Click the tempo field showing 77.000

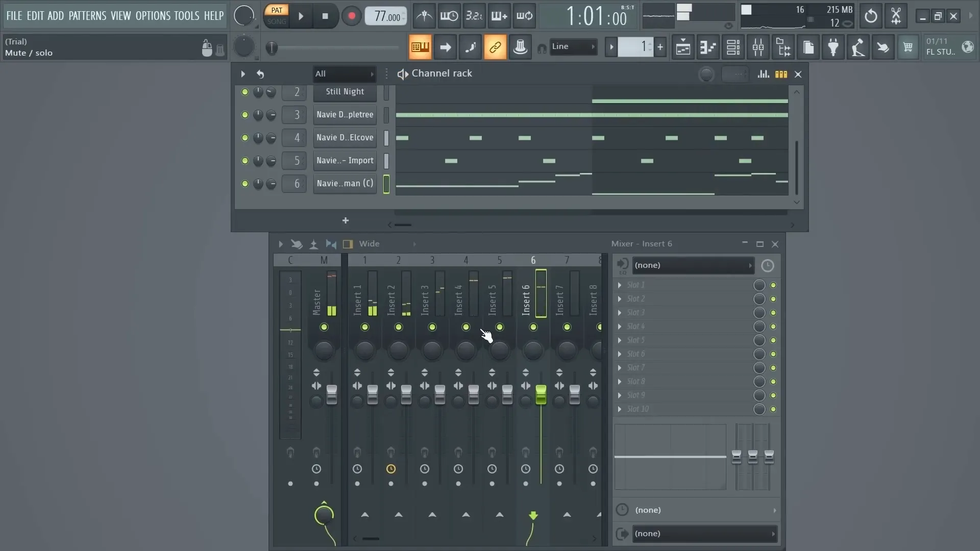[386, 16]
